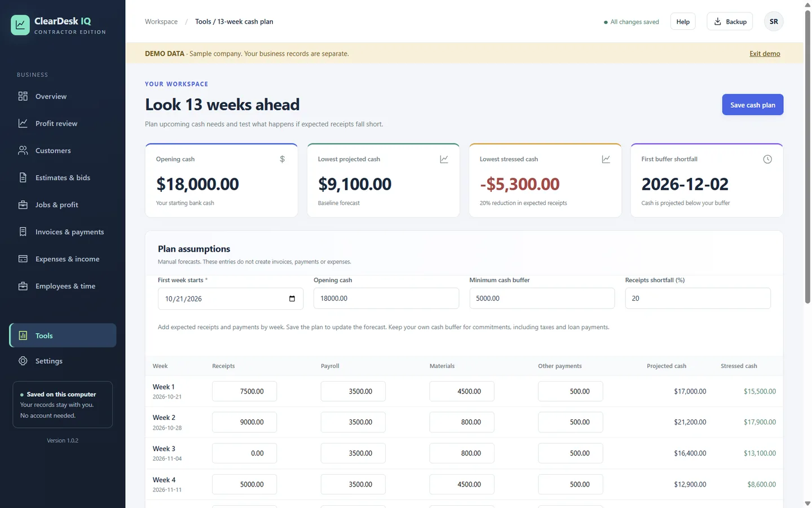This screenshot has height=508, width=812.
Task: Click Week 2 stressed cash $17,900.00
Action: 760,422
